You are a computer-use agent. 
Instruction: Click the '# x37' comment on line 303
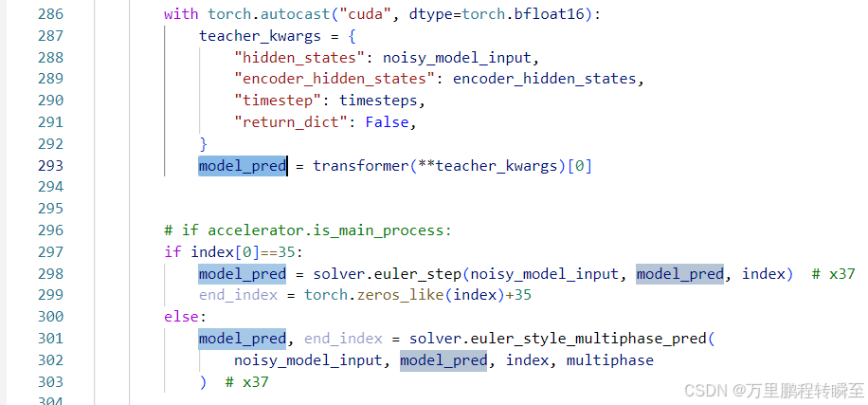tap(247, 382)
